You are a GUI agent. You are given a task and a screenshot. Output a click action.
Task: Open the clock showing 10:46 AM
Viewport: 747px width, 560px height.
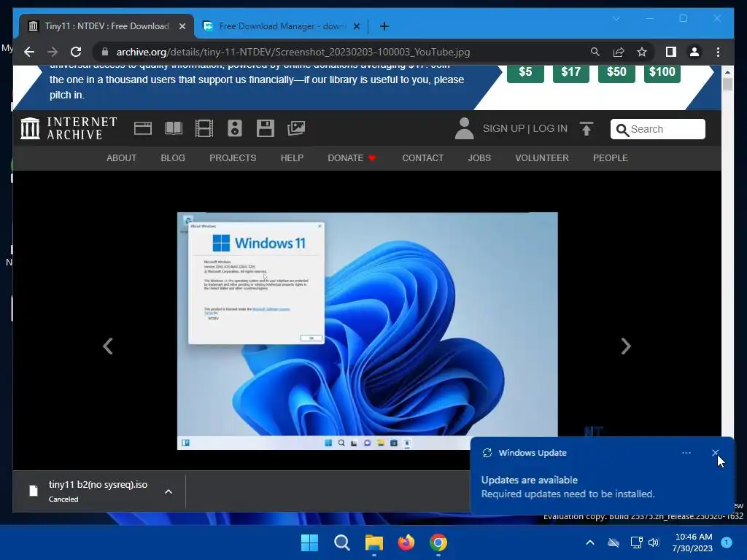pyautogui.click(x=692, y=542)
